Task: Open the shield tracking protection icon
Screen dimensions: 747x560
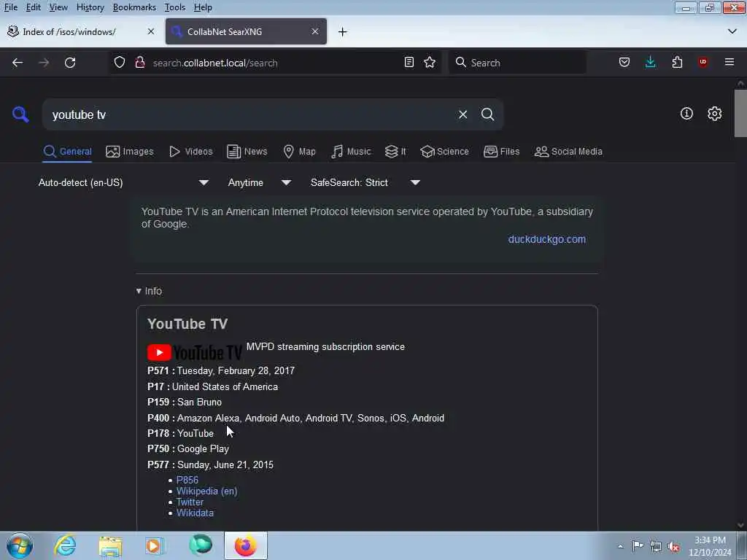Action: click(120, 63)
